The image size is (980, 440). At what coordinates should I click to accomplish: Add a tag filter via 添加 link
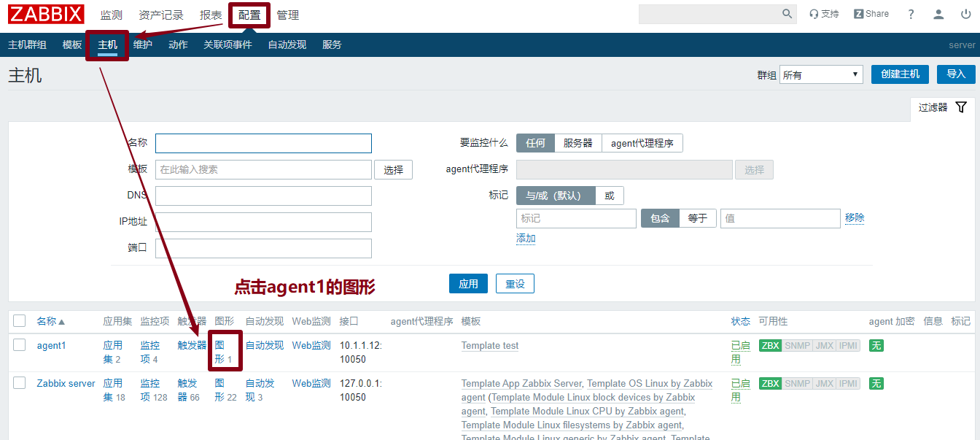pyautogui.click(x=526, y=239)
